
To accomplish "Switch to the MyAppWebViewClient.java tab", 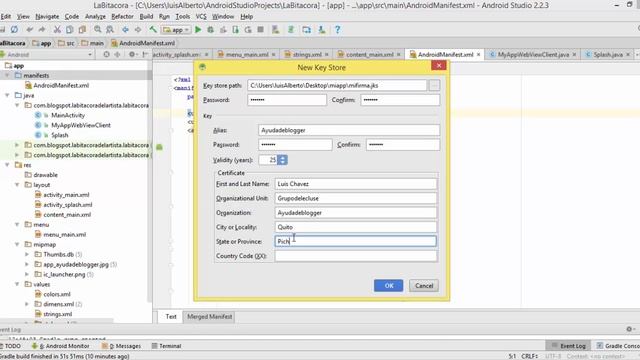I will [x=533, y=54].
